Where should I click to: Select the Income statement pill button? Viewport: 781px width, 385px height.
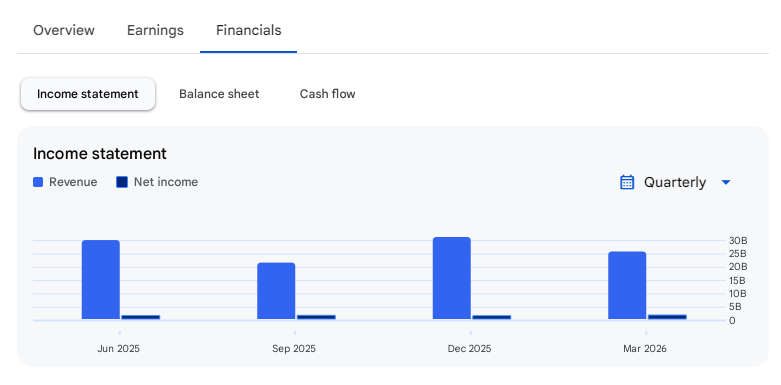click(88, 94)
